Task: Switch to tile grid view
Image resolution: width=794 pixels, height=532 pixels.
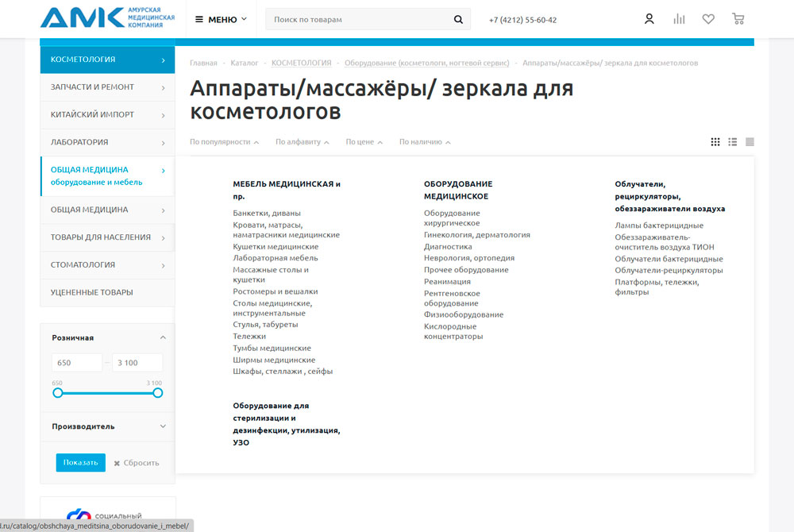Action: pos(715,141)
